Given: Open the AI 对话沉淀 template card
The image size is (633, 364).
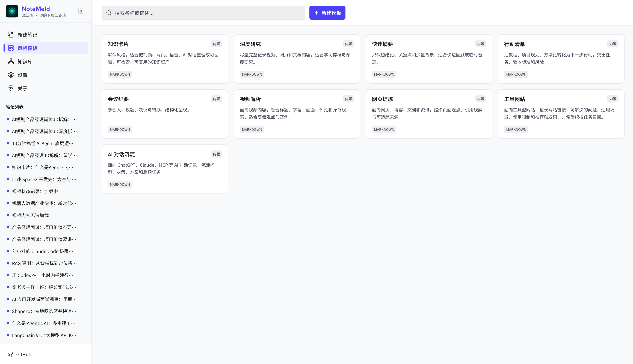Looking at the screenshot, I should 165,169.
